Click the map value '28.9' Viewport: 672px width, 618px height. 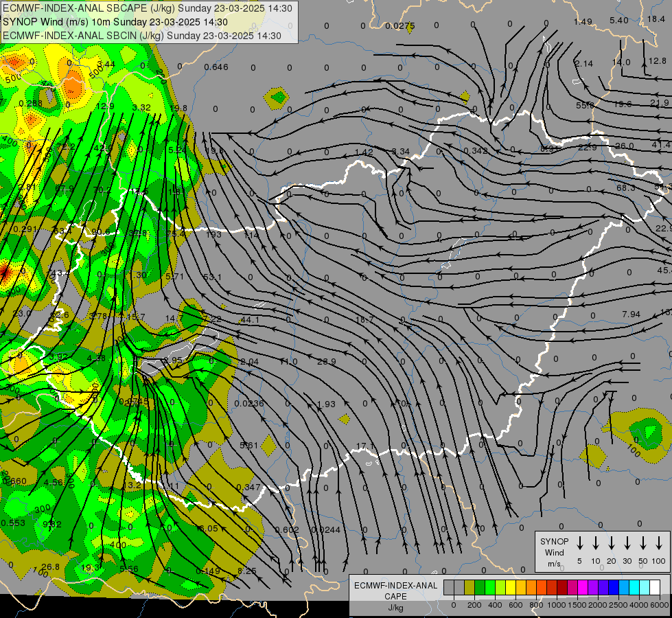pyautogui.click(x=327, y=362)
